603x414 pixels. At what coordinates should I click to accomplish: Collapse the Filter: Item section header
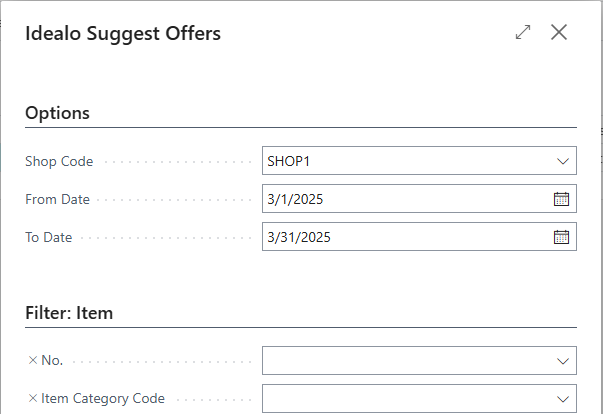pos(69,313)
